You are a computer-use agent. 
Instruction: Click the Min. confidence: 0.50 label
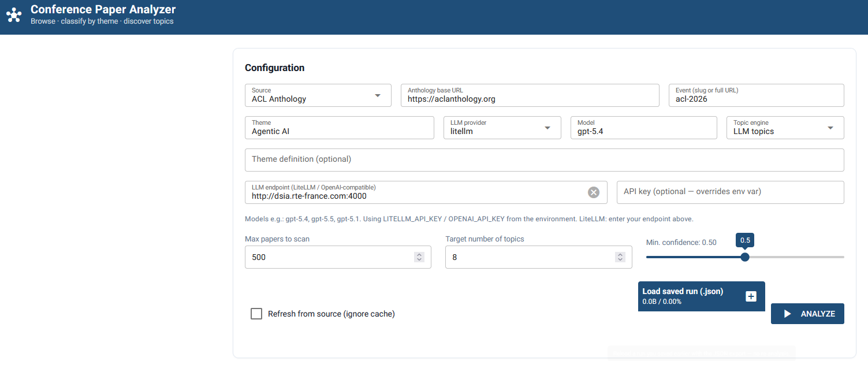(681, 243)
